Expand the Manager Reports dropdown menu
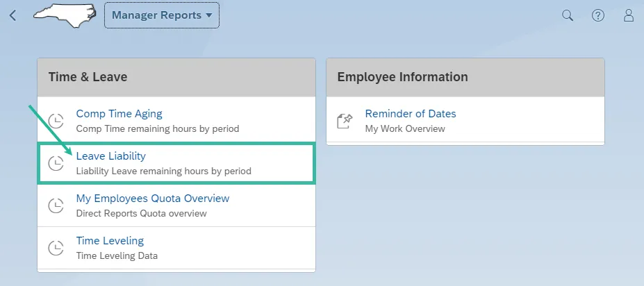644x286 pixels. (x=162, y=15)
